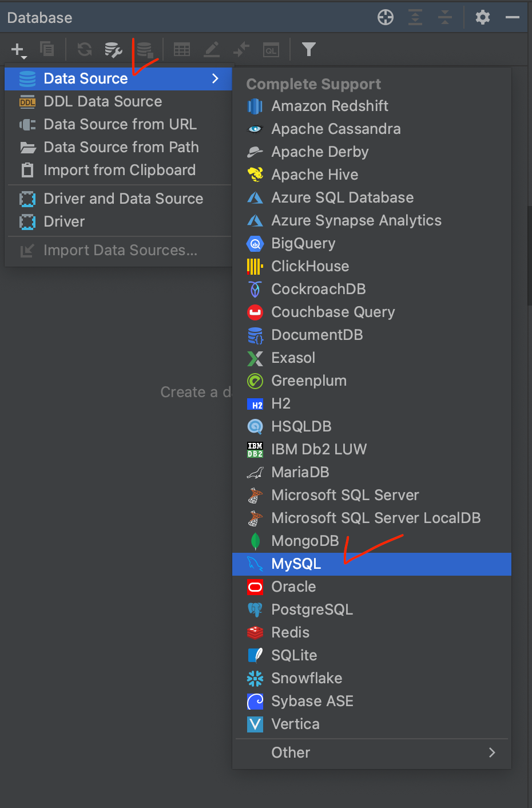Screen dimensions: 532x808
Task: Select the Driver menu item
Action: 118,221
